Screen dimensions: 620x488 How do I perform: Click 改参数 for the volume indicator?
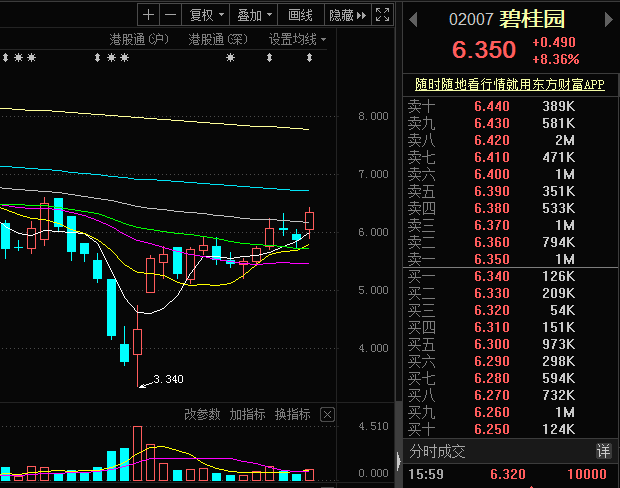pos(202,414)
